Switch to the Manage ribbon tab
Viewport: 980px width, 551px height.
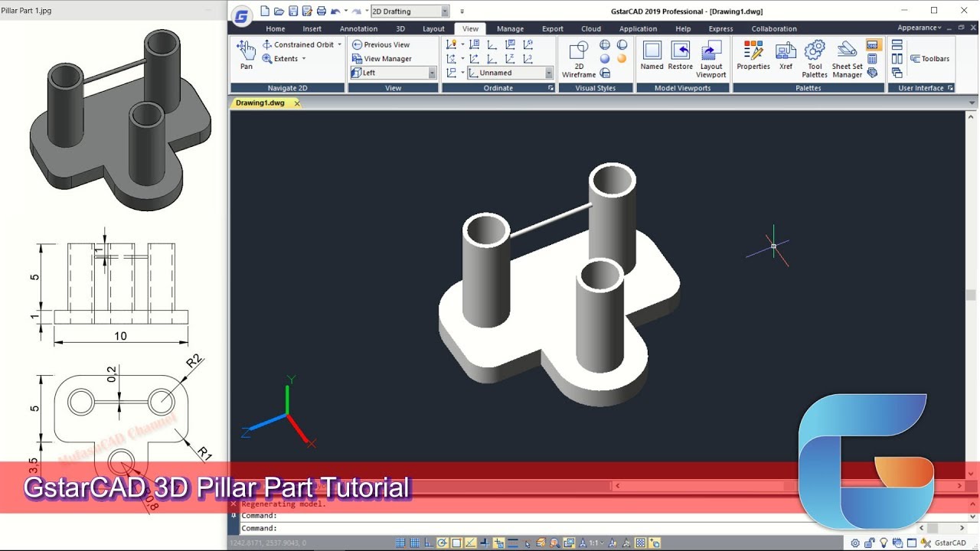(510, 29)
